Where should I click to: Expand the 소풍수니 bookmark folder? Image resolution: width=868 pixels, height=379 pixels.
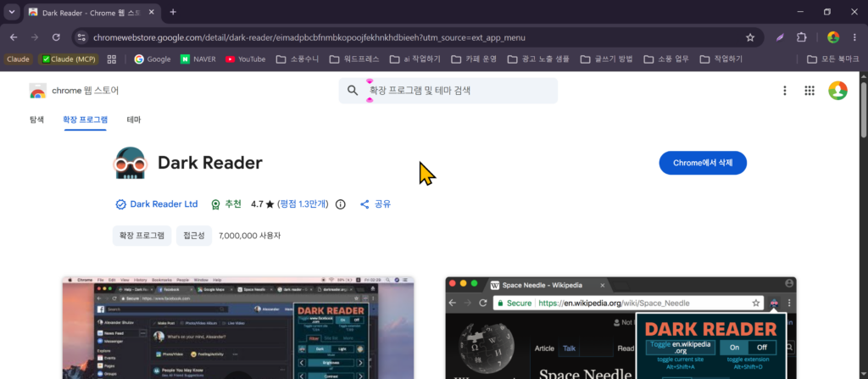click(298, 59)
